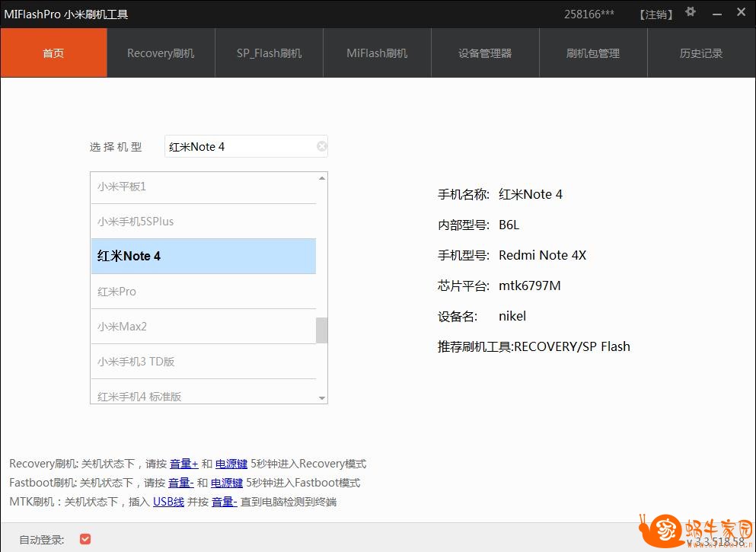756x552 pixels.
Task: Click the internal model value B6L
Action: [x=509, y=225]
